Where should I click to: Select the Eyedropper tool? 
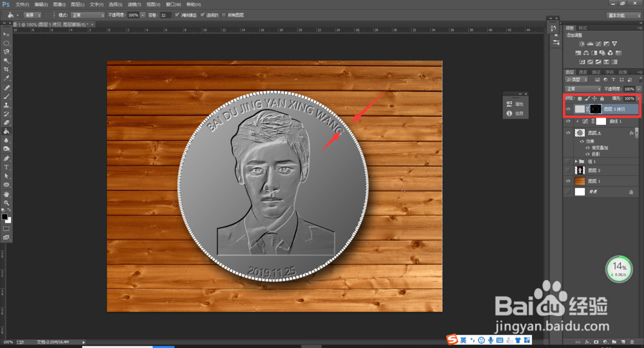[6, 78]
